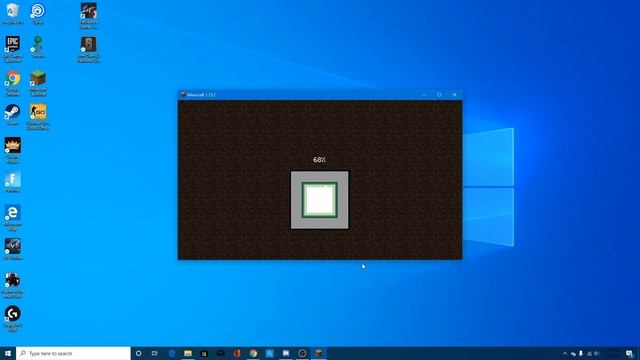Open the green tree desktop shortcut
Viewport: 640px width, 360px height.
coord(38,47)
